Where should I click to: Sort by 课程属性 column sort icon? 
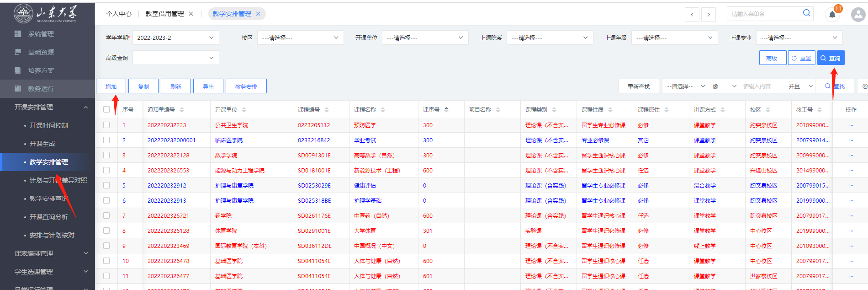pos(667,110)
